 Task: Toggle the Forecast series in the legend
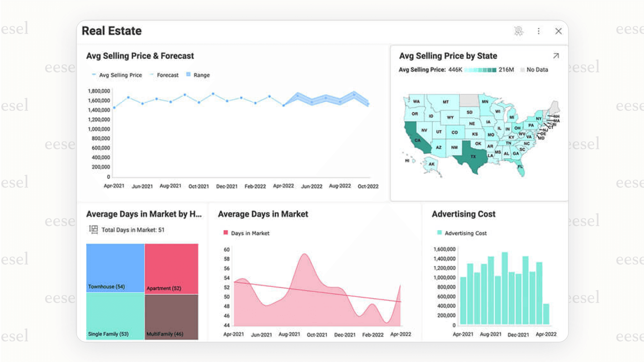click(164, 75)
